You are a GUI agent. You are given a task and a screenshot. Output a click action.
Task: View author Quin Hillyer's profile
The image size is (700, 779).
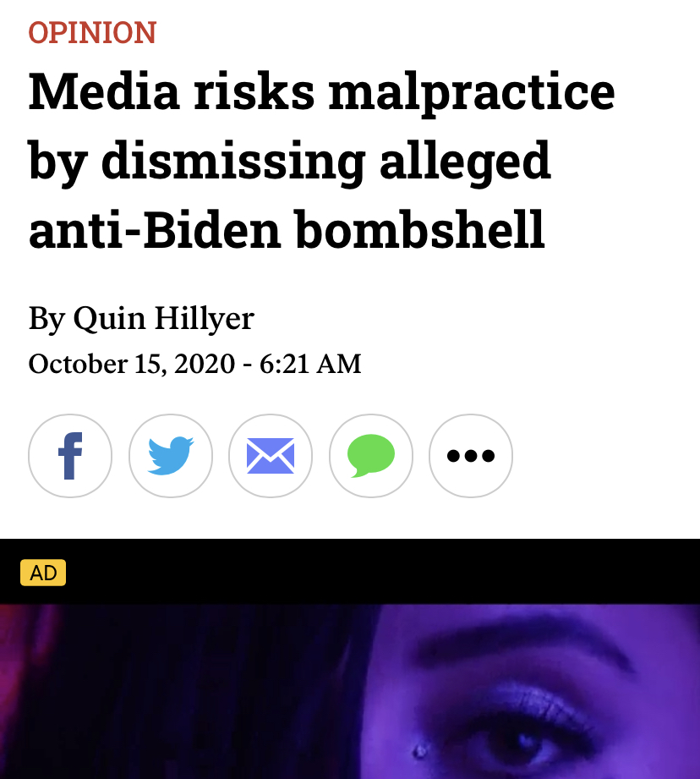point(164,318)
